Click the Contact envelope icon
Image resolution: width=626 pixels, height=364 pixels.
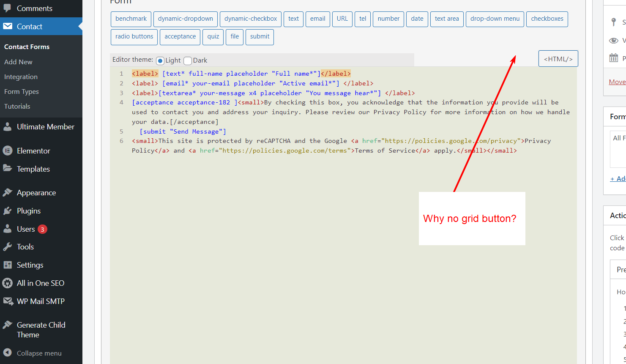[x=8, y=26]
